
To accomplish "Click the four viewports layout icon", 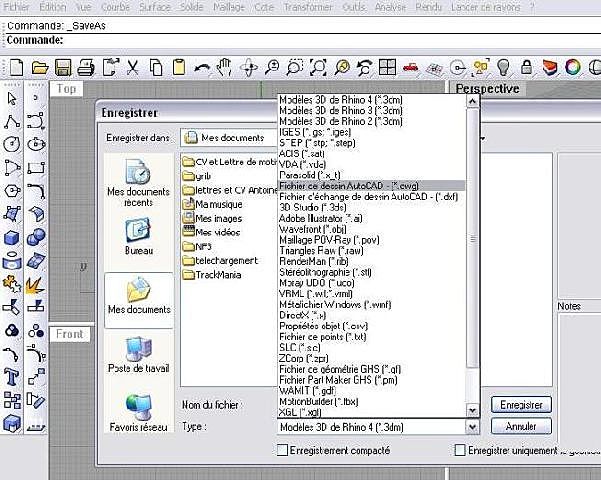I will (387, 67).
